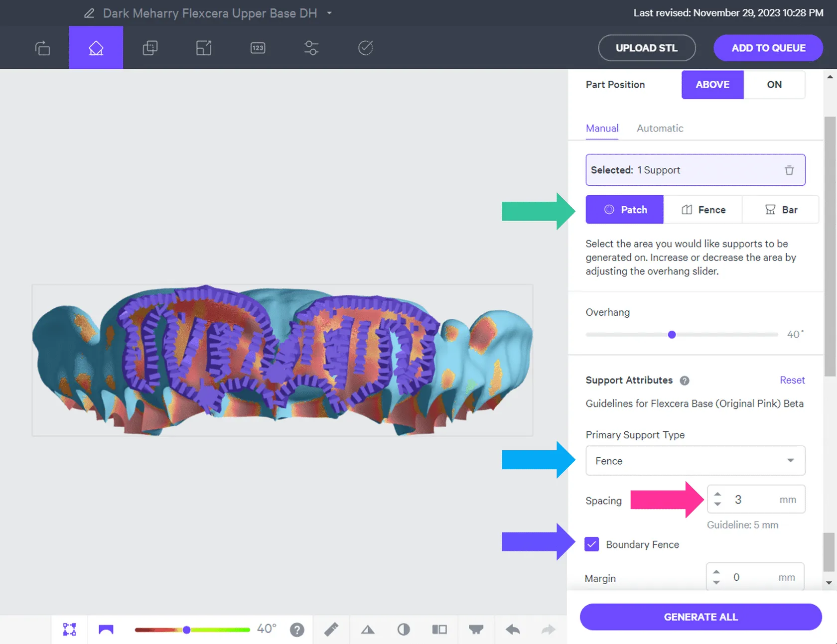Click the split view panel icon
Screen dimensions: 837x644
point(439,630)
